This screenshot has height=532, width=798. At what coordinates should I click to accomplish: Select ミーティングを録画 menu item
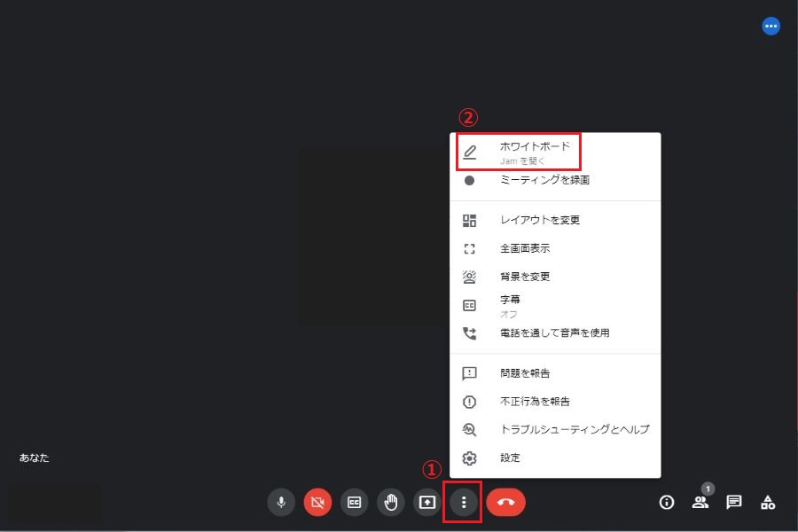point(555,180)
